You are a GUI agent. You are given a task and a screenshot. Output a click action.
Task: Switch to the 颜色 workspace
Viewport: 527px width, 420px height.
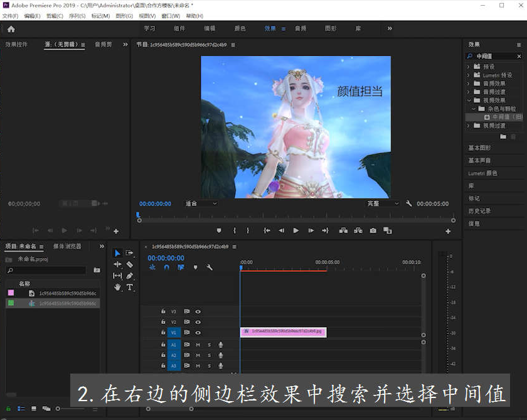[x=240, y=29]
